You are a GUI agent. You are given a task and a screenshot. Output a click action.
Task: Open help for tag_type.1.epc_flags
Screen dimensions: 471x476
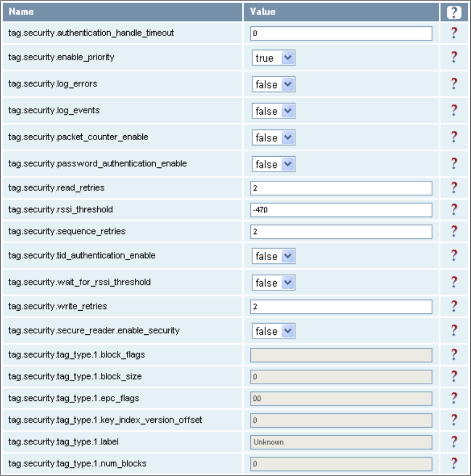[454, 398]
